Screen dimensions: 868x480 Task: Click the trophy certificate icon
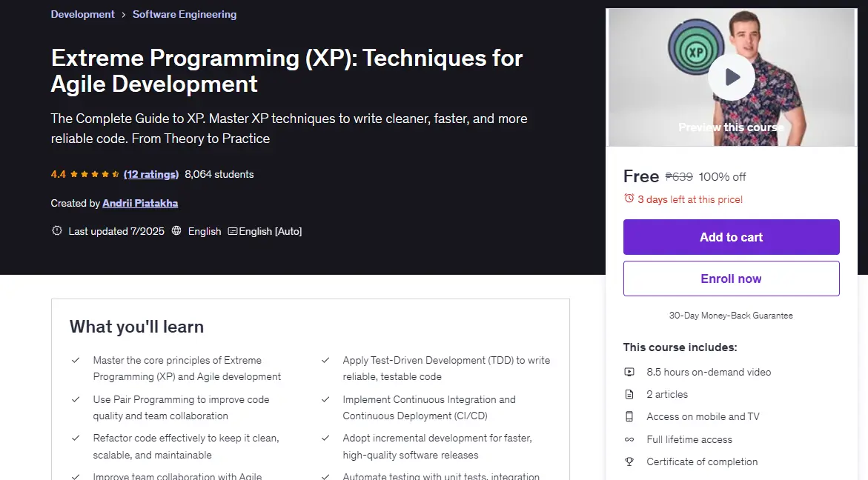[629, 461]
